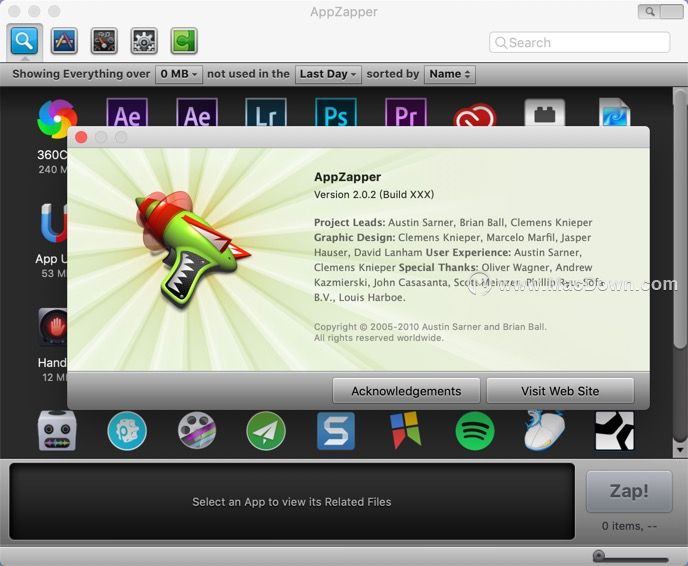
Task: Adjust the icon size slider knob
Action: [598, 556]
